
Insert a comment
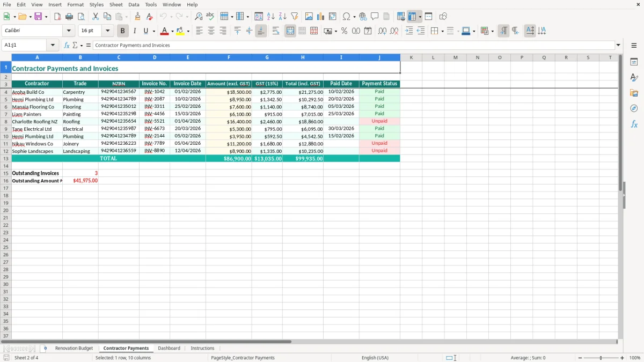375,17
